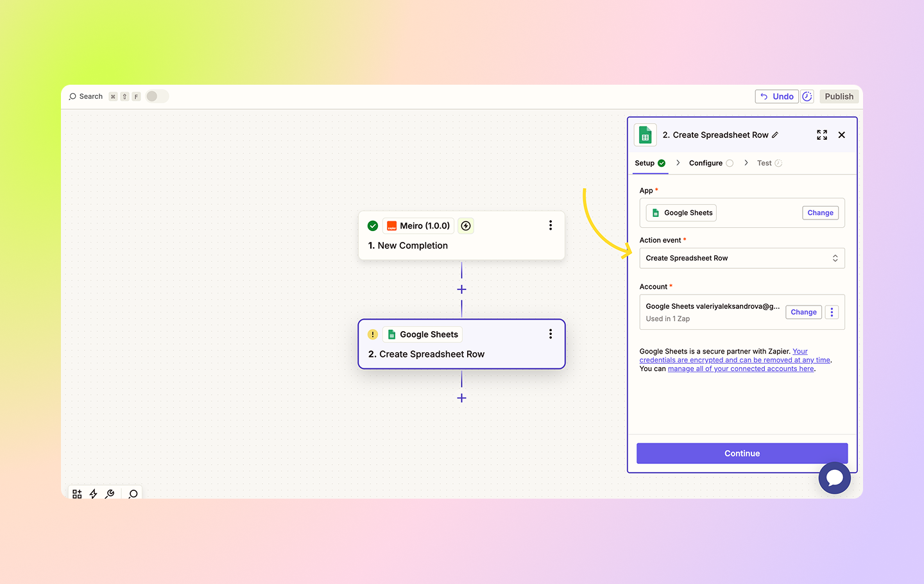This screenshot has width=924, height=584.
Task: Change the connected Google Sheets account
Action: point(803,312)
